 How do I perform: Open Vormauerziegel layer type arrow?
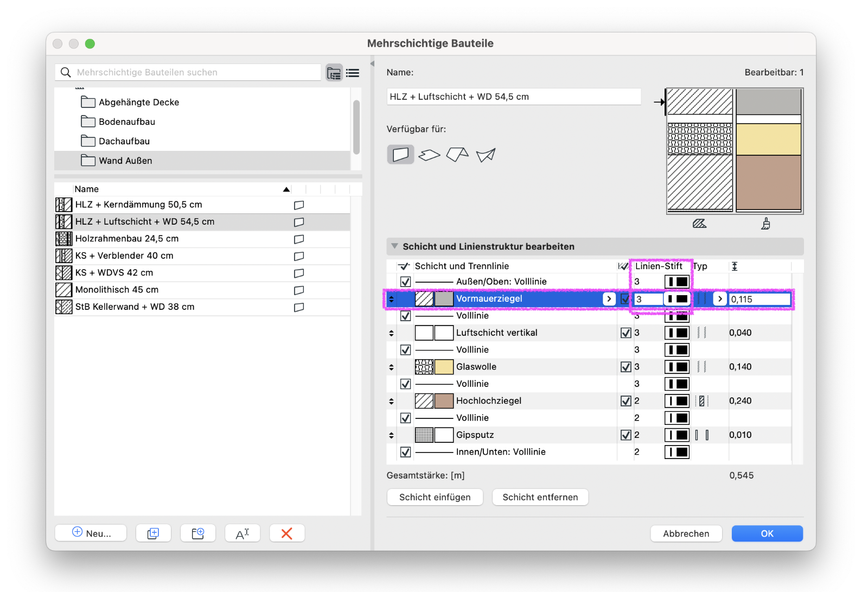tap(720, 299)
